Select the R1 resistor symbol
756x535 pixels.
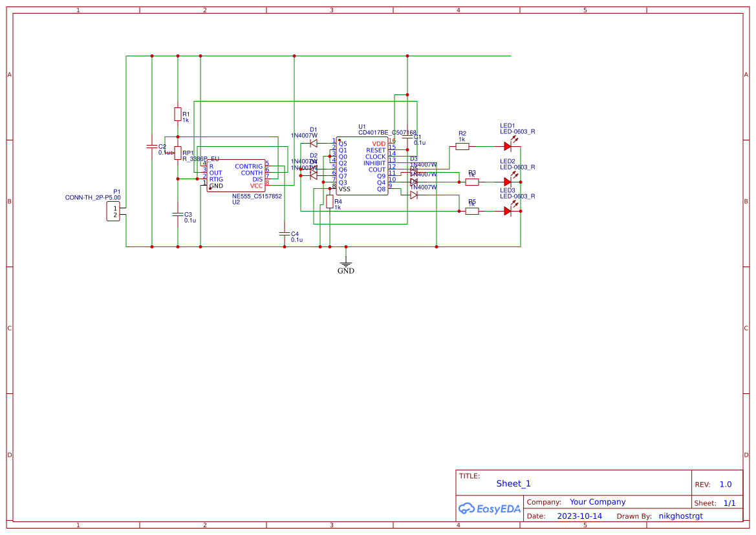coord(178,115)
